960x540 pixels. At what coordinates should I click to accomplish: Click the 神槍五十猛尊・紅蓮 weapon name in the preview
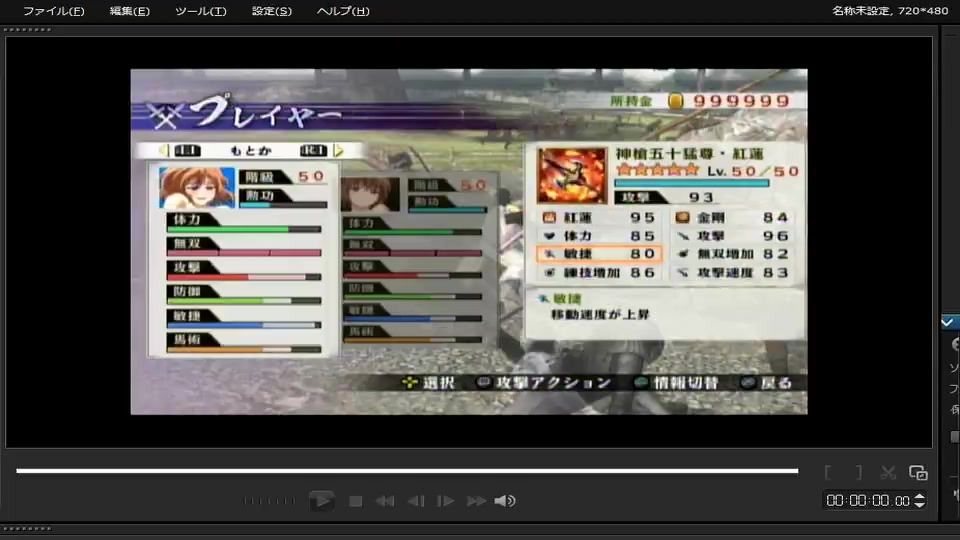click(x=689, y=154)
